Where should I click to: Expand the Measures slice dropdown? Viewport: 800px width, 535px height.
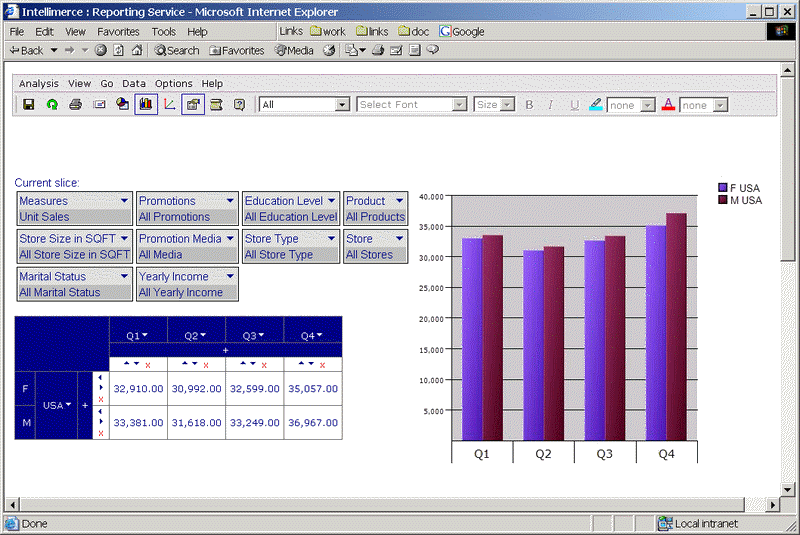coord(124,200)
